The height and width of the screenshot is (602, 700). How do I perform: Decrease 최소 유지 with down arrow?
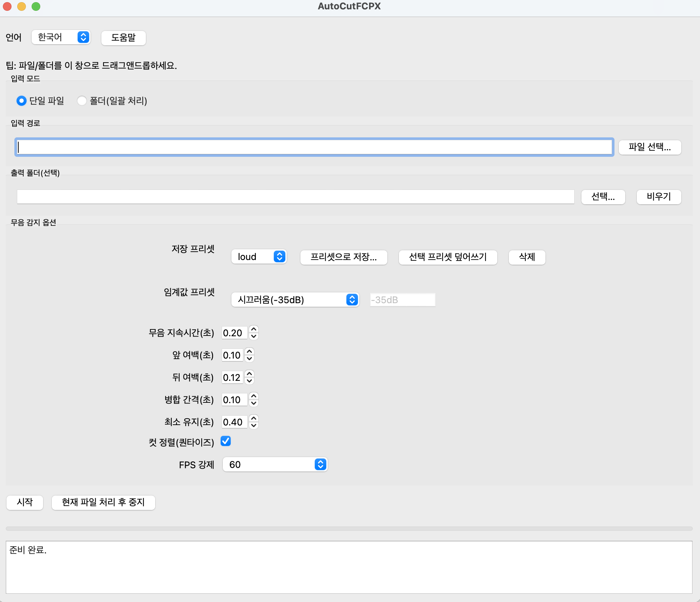click(x=254, y=426)
